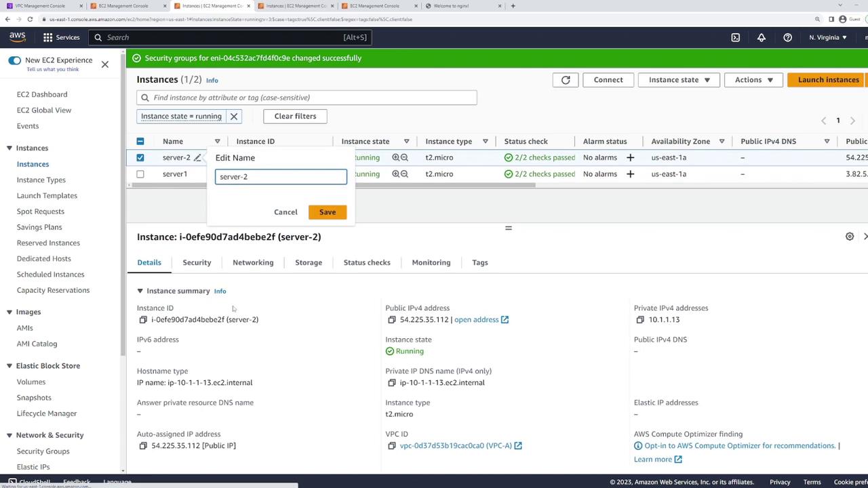This screenshot has width=868, height=488.
Task: Copy the public IPv4 address 54.225.35.112
Action: pyautogui.click(x=391, y=320)
